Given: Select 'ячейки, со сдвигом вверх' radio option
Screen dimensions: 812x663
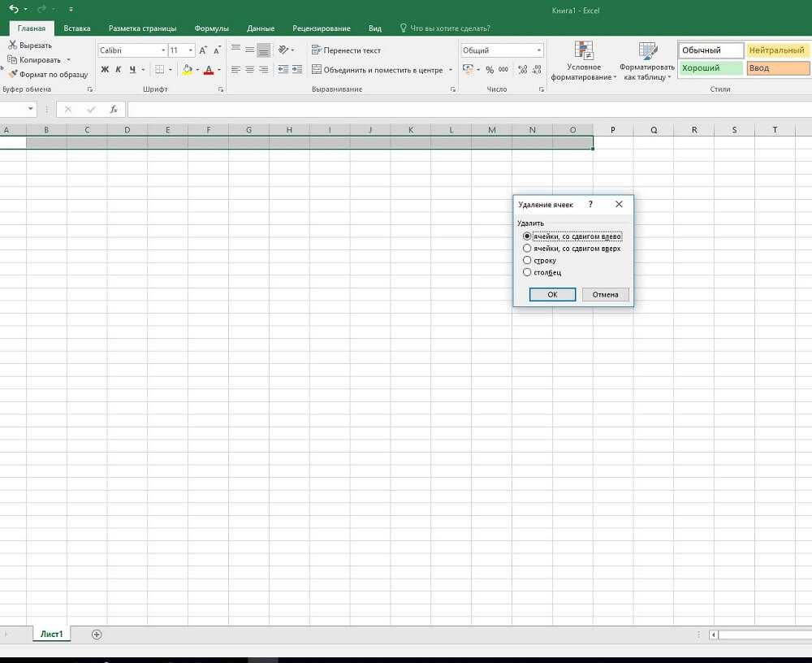Looking at the screenshot, I should point(527,249).
